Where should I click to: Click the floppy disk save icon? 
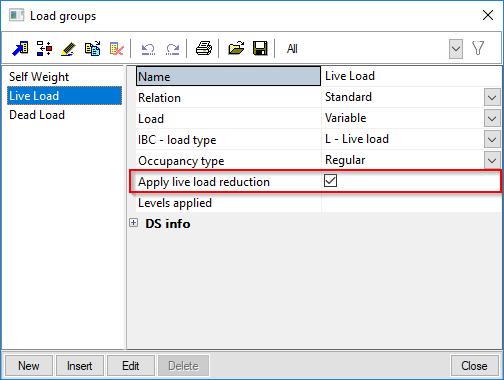coord(260,49)
